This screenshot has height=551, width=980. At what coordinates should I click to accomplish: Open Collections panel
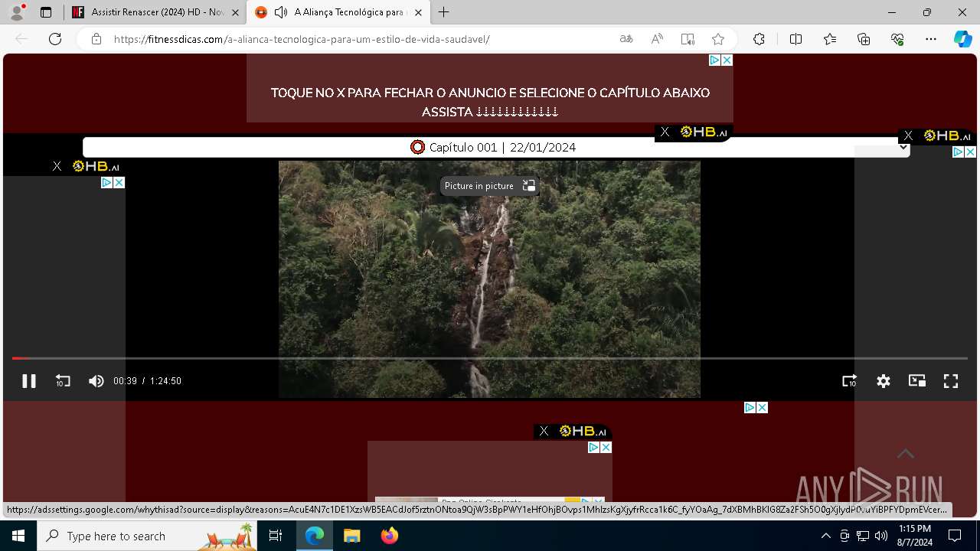(864, 39)
